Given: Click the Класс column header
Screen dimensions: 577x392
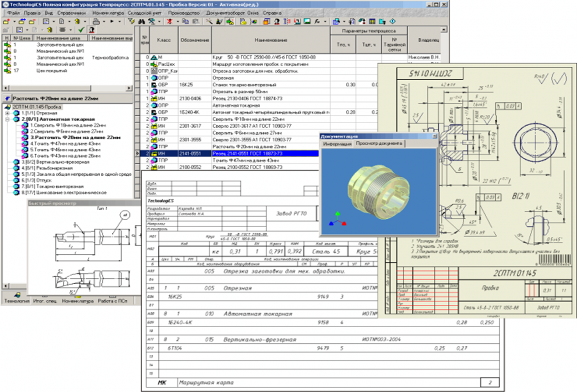Looking at the screenshot, I should click(164, 40).
